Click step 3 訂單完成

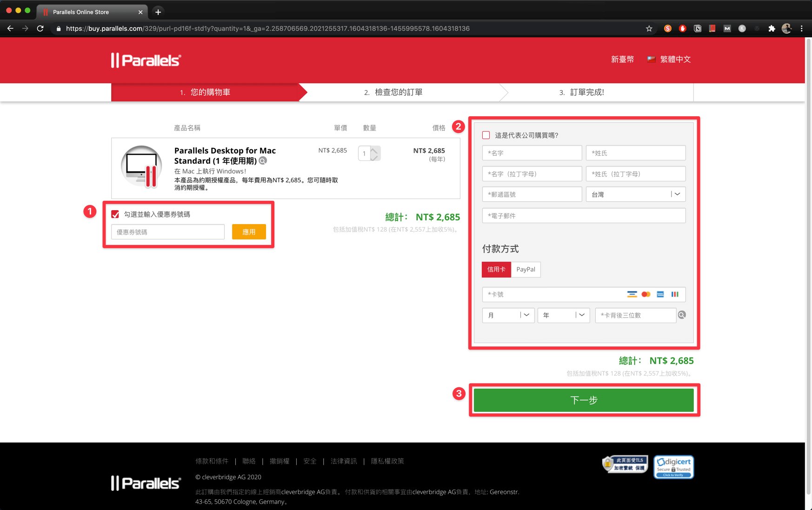(581, 93)
